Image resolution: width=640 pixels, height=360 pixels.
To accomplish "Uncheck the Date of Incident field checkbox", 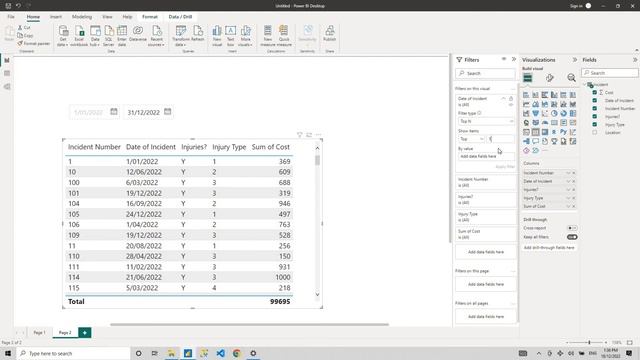I will coord(594,100).
